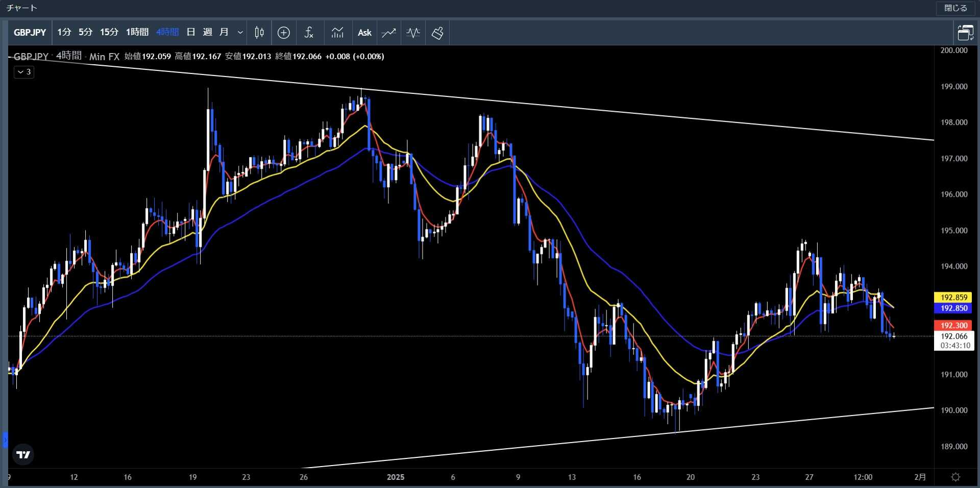Toggle the Ask price button
Image resolution: width=980 pixels, height=488 pixels.
(x=364, y=33)
